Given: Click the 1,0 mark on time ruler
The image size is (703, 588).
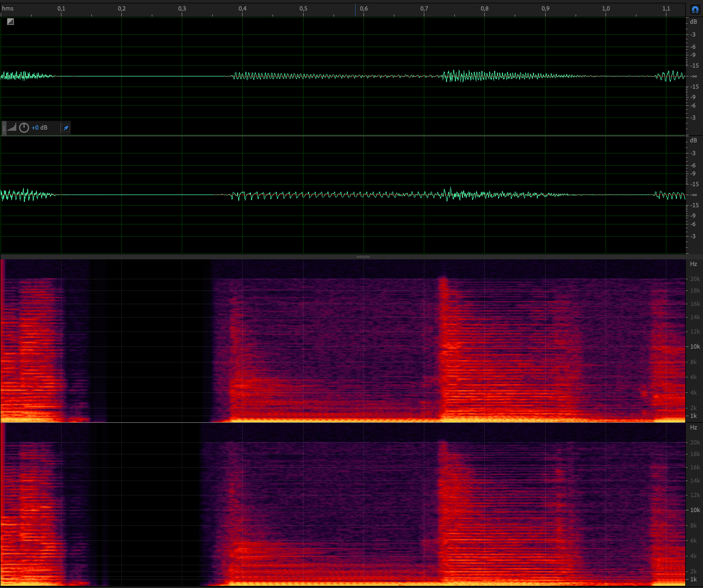Looking at the screenshot, I should click(605, 8).
